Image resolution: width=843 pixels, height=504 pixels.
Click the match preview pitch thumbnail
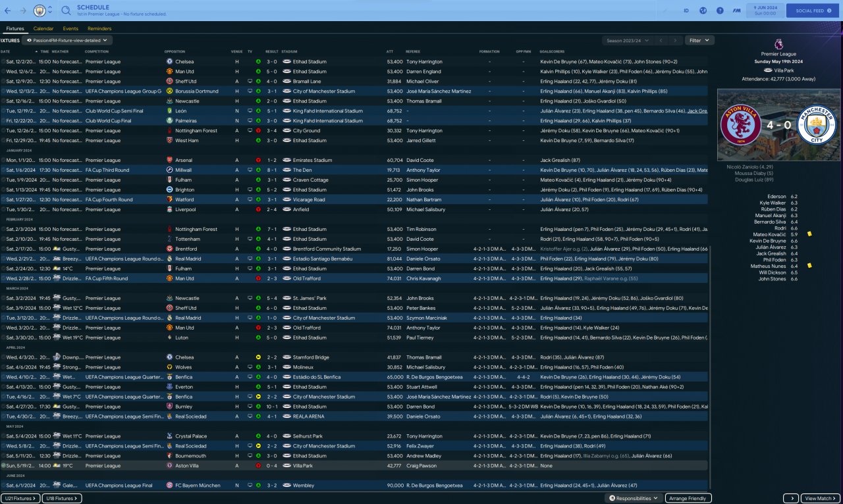pyautogui.click(x=778, y=124)
